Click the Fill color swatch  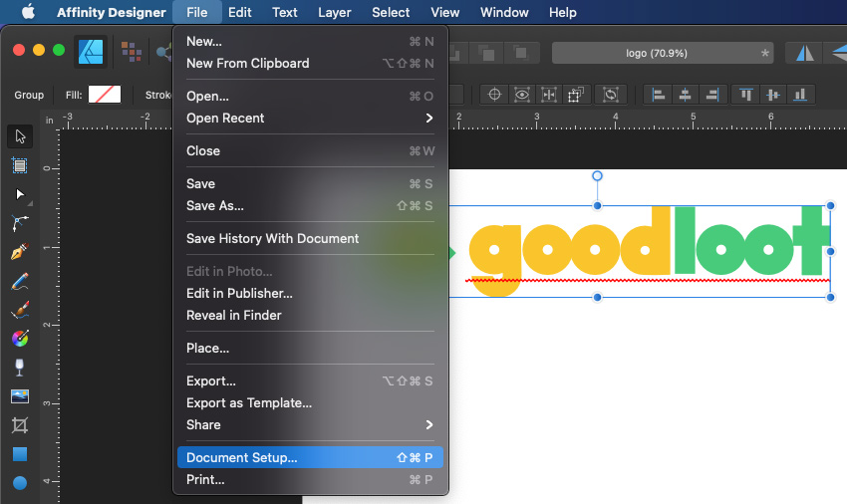pos(105,95)
